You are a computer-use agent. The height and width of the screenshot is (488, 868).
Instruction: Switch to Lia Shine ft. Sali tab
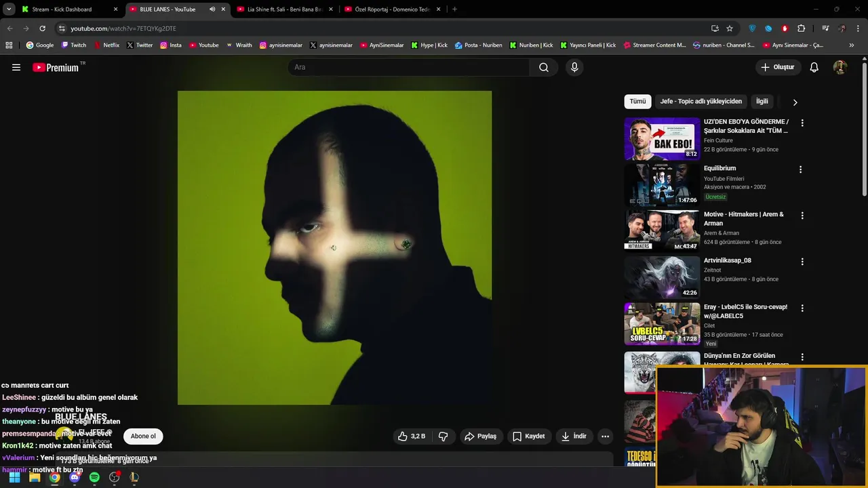pos(284,9)
